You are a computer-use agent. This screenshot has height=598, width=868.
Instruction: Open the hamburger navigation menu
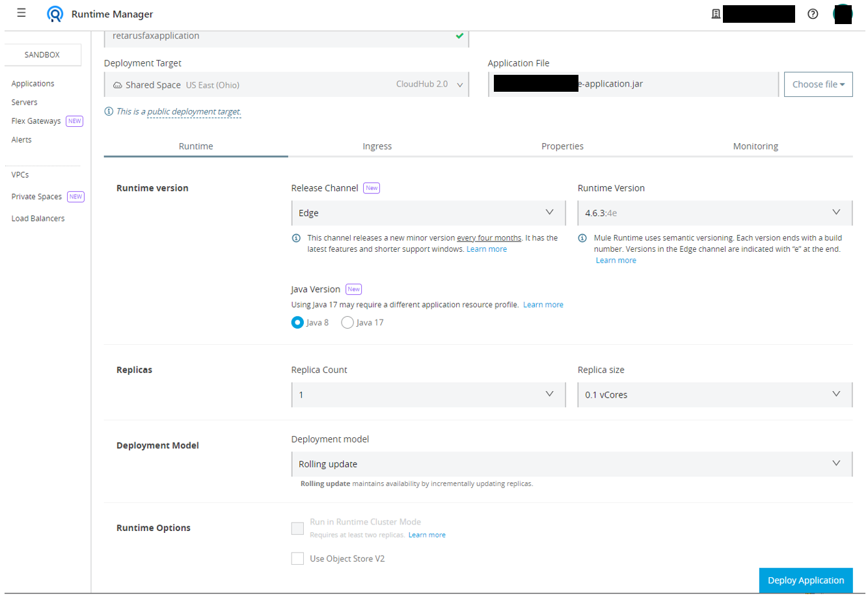[x=21, y=13]
